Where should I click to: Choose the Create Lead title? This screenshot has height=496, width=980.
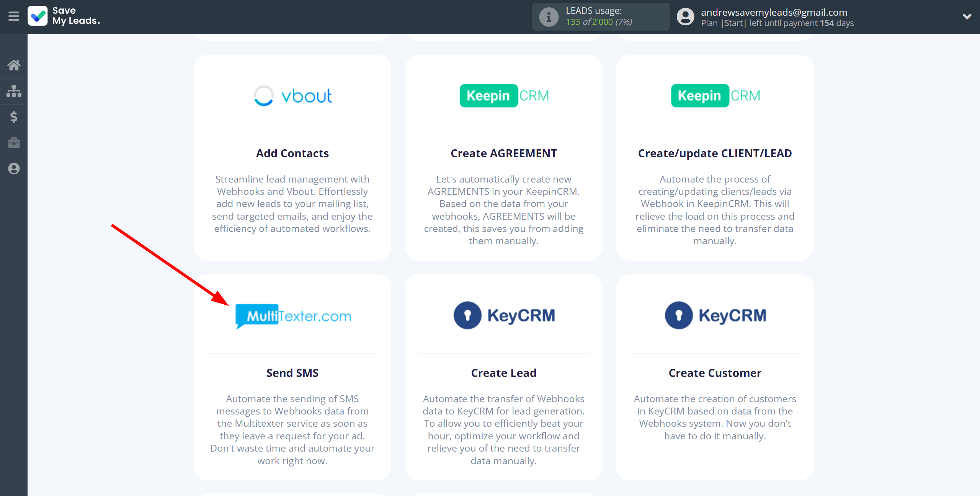[x=504, y=373]
